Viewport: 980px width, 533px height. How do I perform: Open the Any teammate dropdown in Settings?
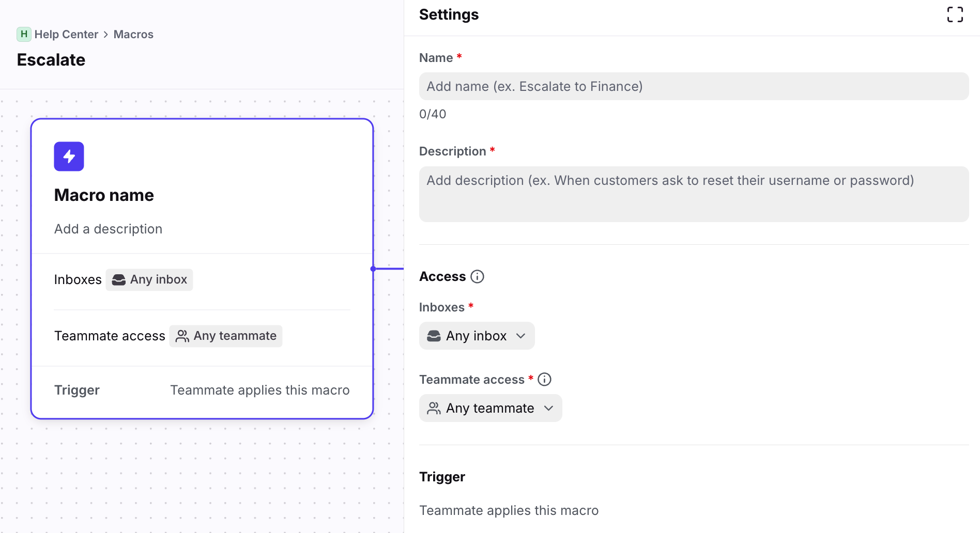490,409
